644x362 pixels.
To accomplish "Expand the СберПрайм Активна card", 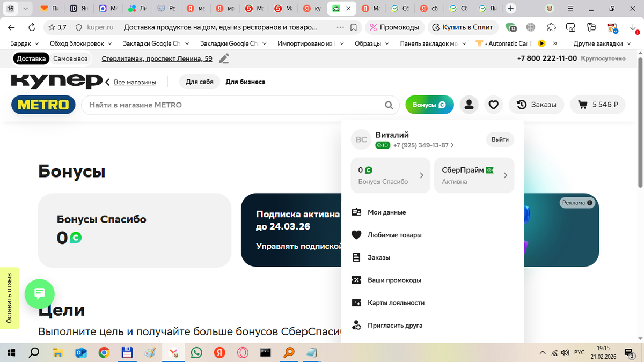I will pos(506,175).
